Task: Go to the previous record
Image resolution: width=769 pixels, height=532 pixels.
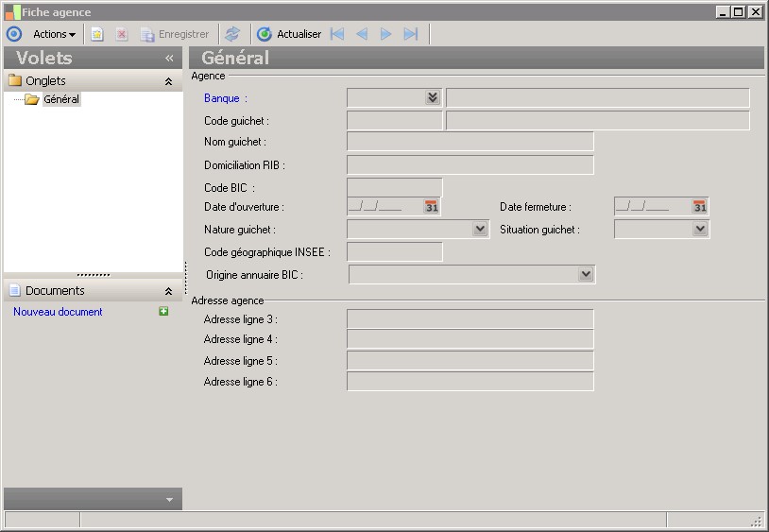Action: click(362, 34)
